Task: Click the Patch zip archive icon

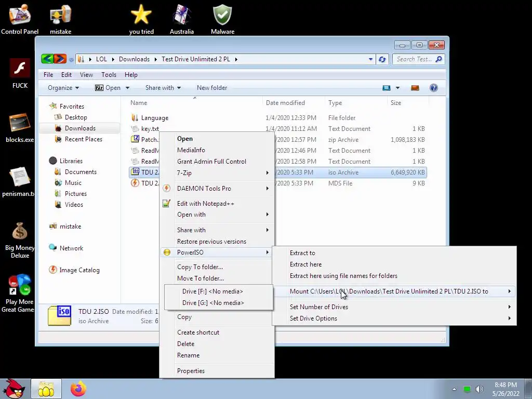Action: 135,139
